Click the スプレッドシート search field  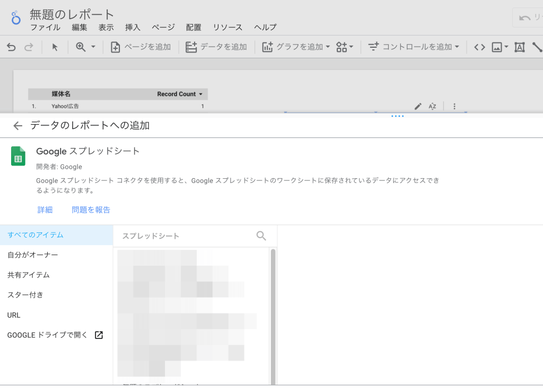(187, 236)
